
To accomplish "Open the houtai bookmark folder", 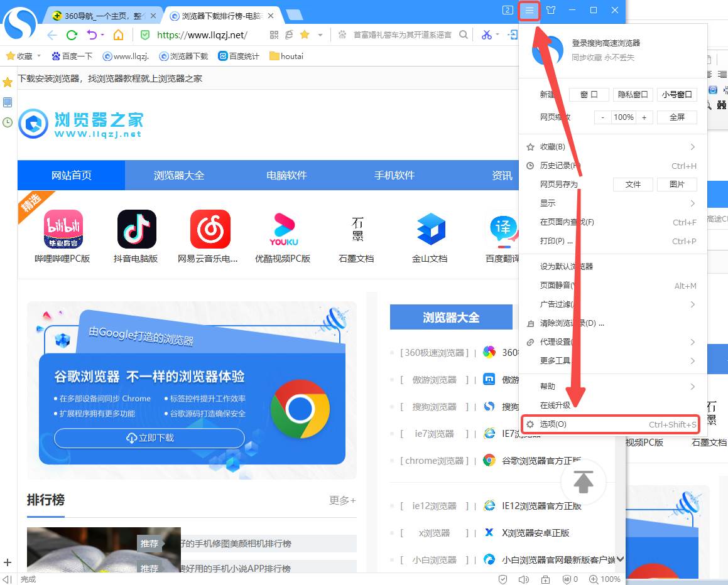I will click(x=286, y=56).
